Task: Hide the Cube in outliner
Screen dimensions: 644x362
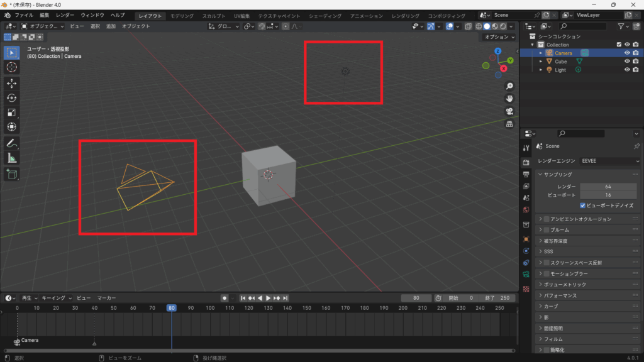Action: [627, 62]
